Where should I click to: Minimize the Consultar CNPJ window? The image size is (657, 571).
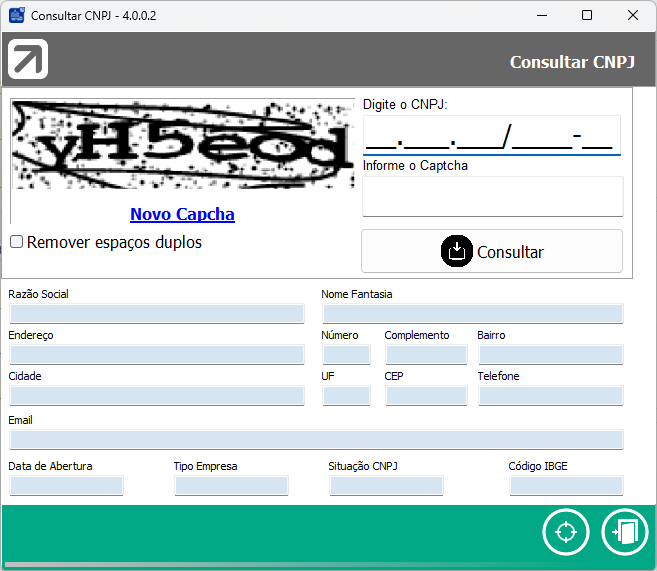click(541, 16)
